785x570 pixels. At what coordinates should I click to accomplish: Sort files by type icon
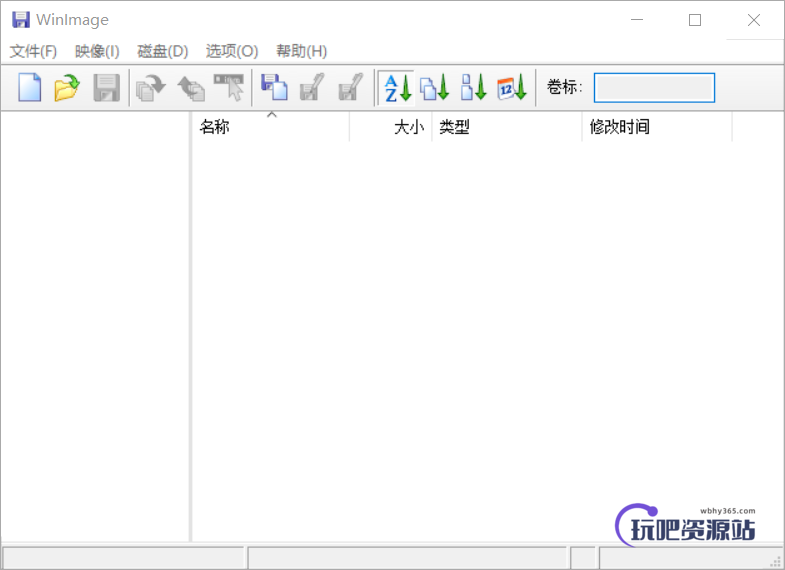click(435, 88)
